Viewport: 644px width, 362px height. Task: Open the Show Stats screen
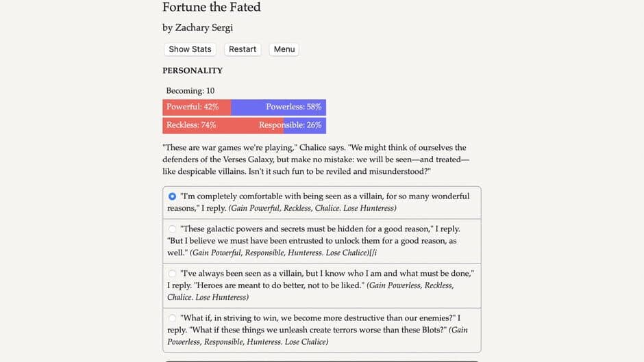pyautogui.click(x=190, y=49)
